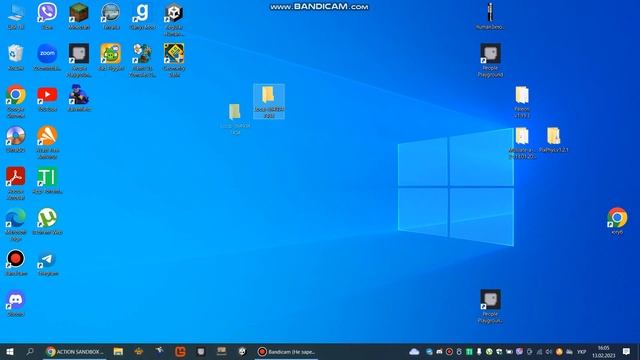Select the Microsoft Edge desktop shortcut

[x=16, y=224]
